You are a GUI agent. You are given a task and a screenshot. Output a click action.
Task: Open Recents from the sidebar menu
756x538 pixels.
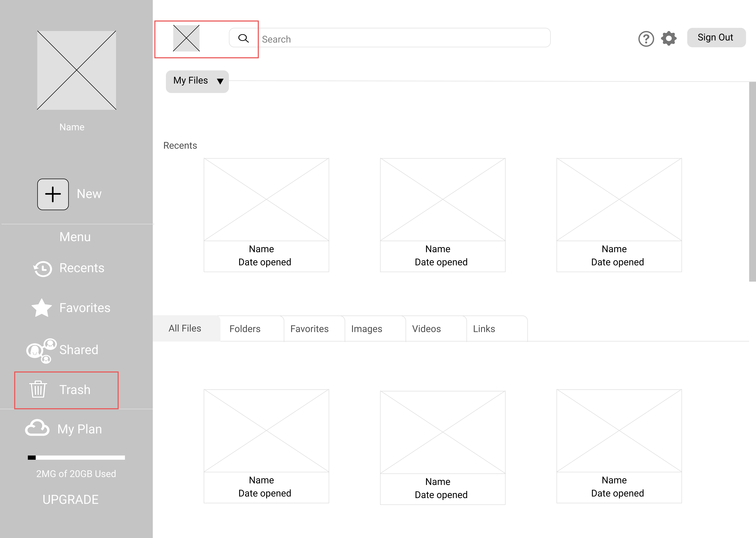[82, 268]
